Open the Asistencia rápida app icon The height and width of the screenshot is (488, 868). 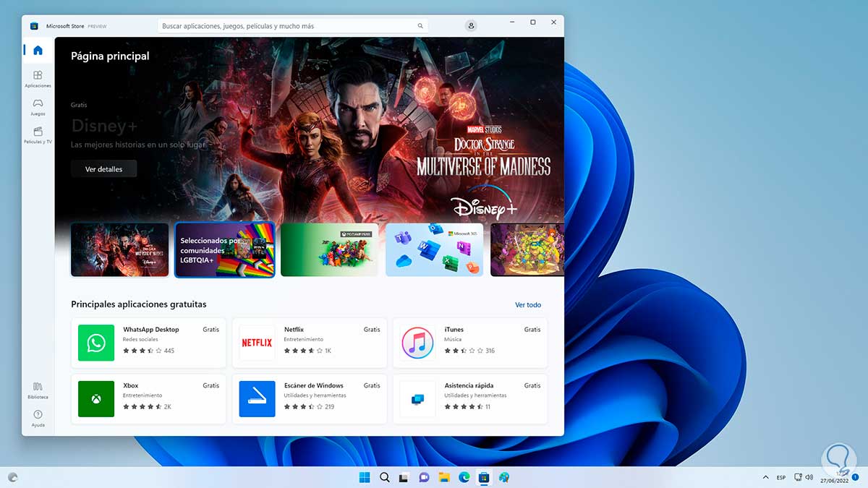point(417,399)
